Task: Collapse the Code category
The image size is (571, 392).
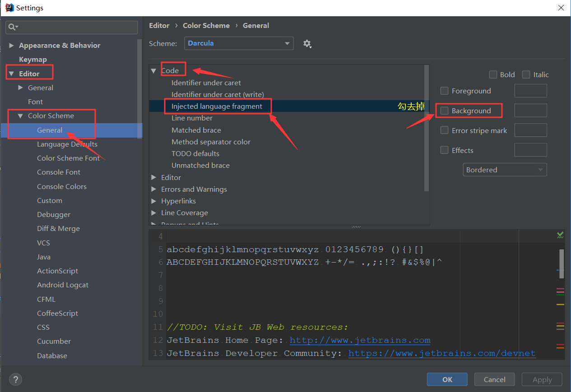Action: click(153, 71)
